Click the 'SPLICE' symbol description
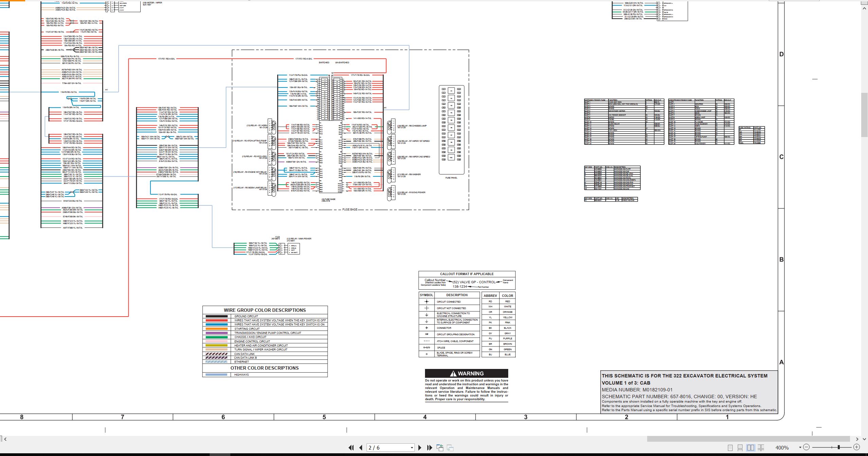The height and width of the screenshot is (456, 868). click(x=441, y=348)
